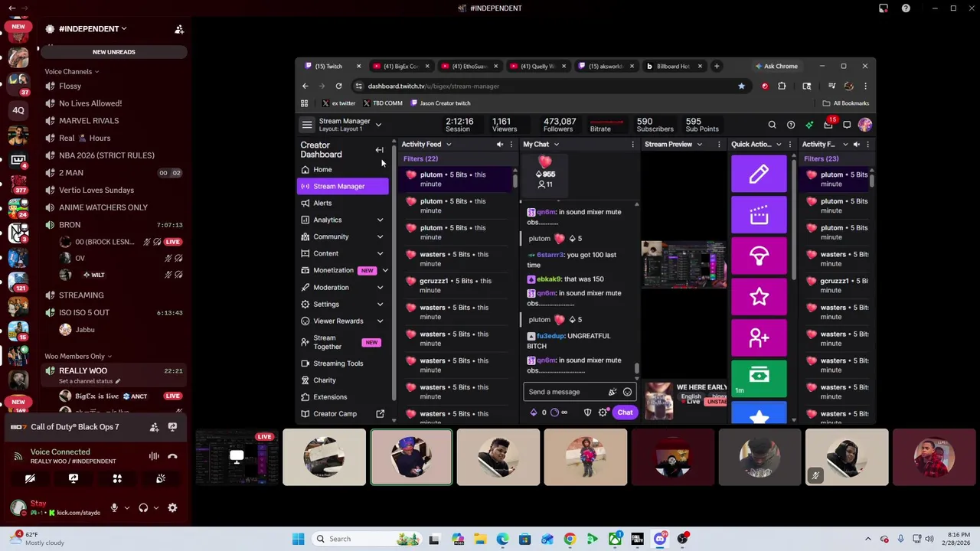Open the ex twitter bookmark
The height and width of the screenshot is (551, 980).
[338, 103]
